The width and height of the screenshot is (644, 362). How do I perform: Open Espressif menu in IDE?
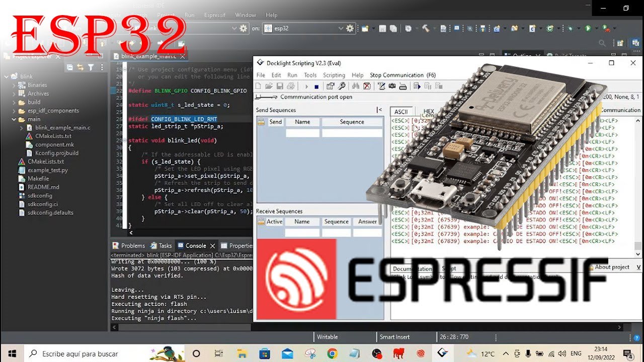click(215, 15)
